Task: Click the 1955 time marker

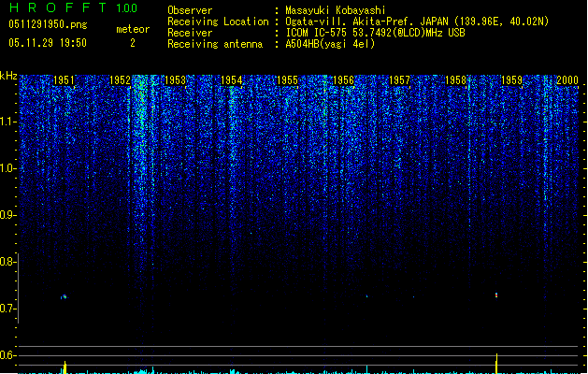Action: [x=287, y=80]
